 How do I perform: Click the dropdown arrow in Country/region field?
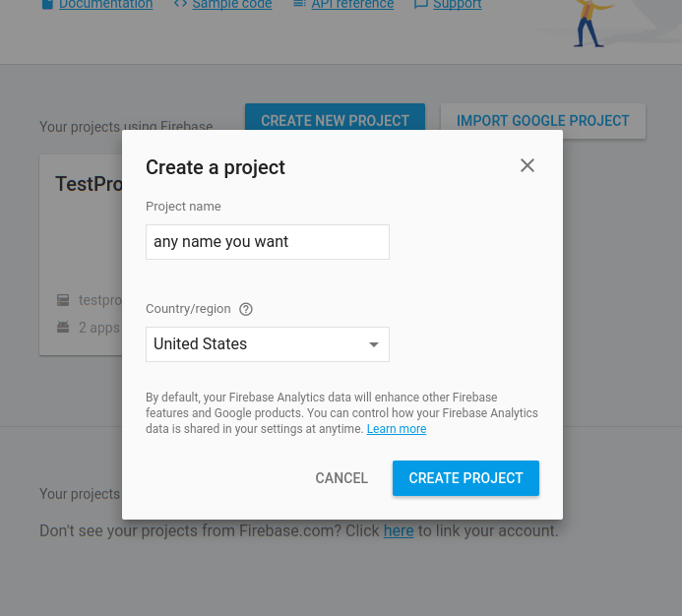click(373, 344)
